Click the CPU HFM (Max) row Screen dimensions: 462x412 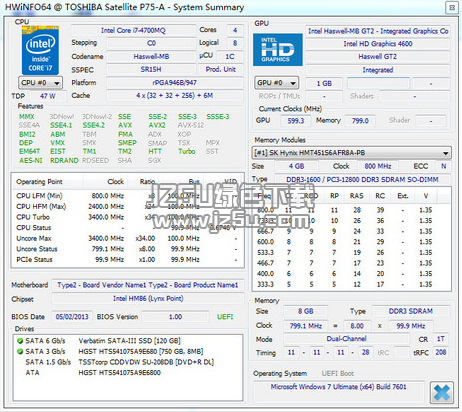pos(127,206)
